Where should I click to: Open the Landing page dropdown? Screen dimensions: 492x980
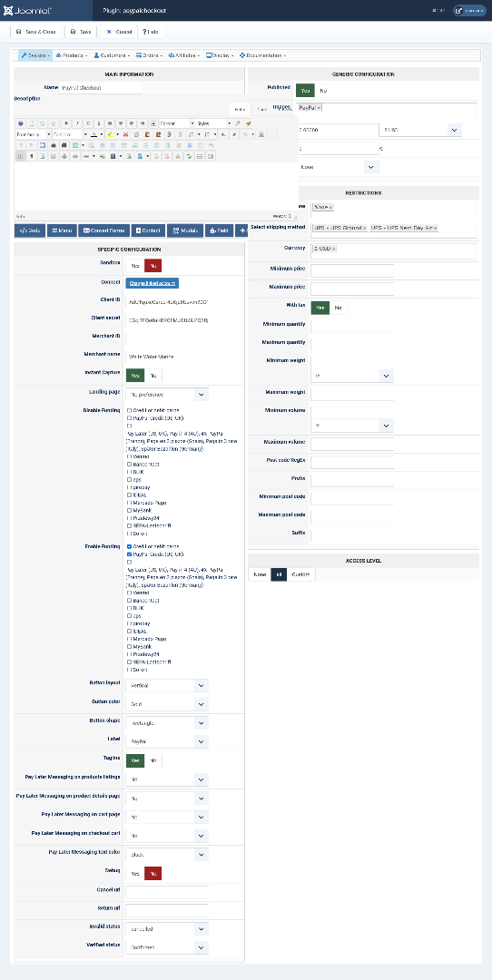167,395
